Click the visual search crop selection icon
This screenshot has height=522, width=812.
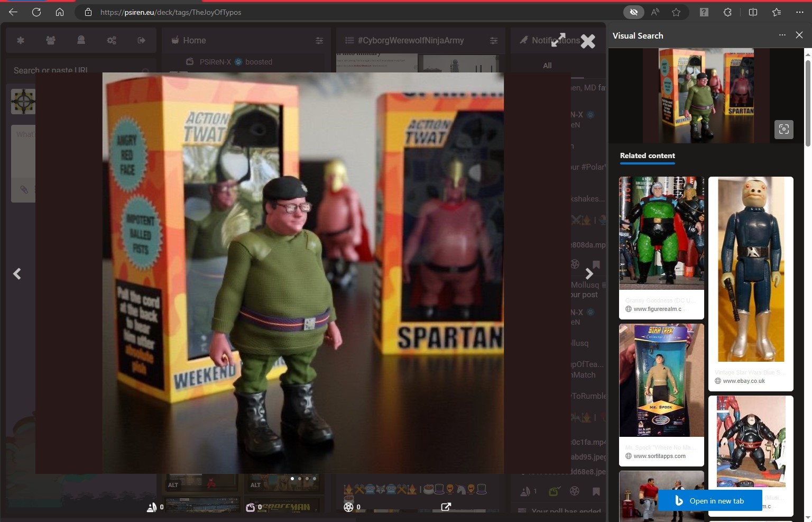tap(784, 129)
